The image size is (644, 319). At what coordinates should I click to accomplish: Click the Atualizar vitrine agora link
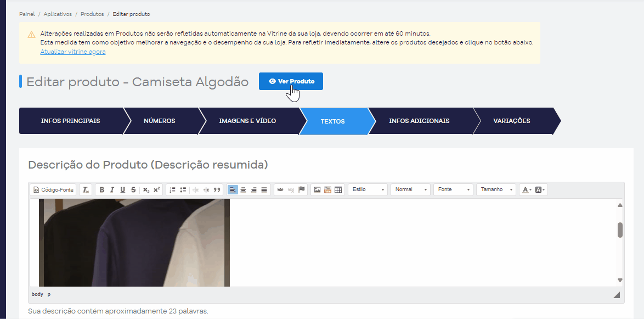(73, 52)
